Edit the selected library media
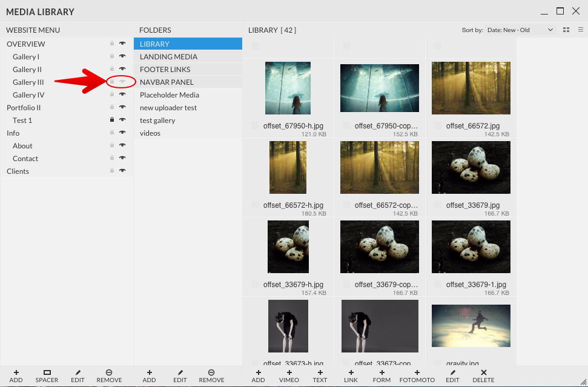This screenshot has width=588, height=387. pos(452,376)
